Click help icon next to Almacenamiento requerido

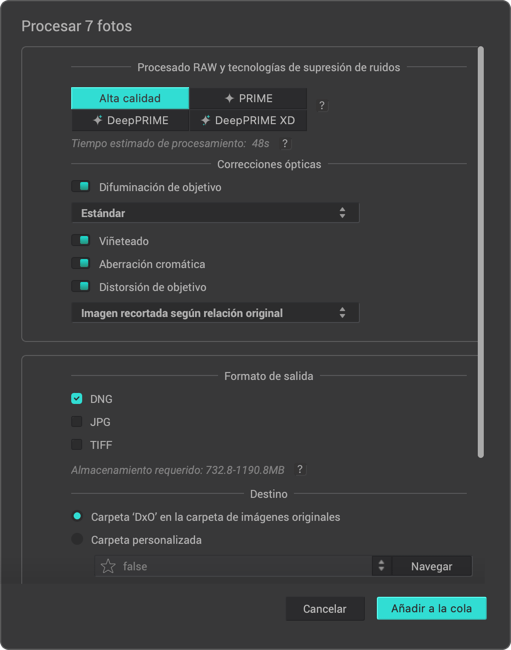tap(300, 469)
